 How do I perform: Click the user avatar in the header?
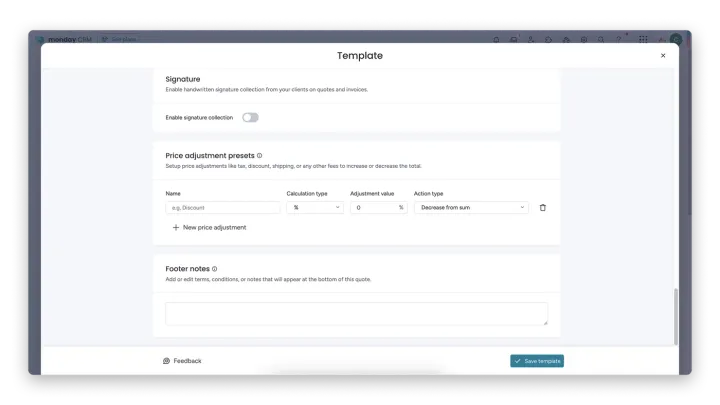(x=676, y=39)
